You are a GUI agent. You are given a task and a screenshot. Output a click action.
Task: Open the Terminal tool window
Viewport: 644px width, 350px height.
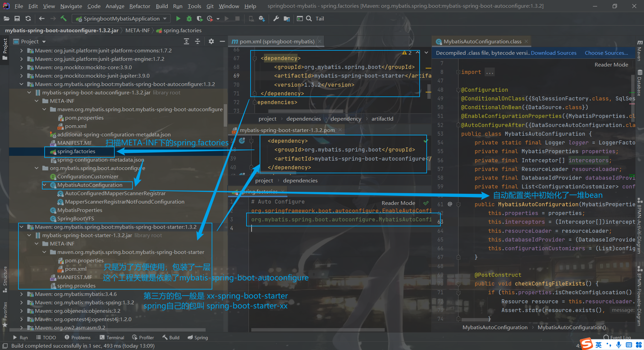(112, 338)
